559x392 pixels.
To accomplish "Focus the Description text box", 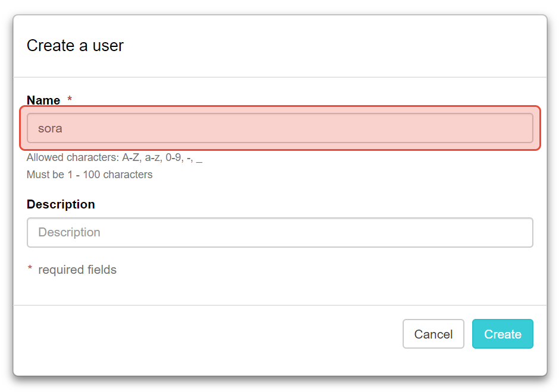I will pyautogui.click(x=279, y=232).
